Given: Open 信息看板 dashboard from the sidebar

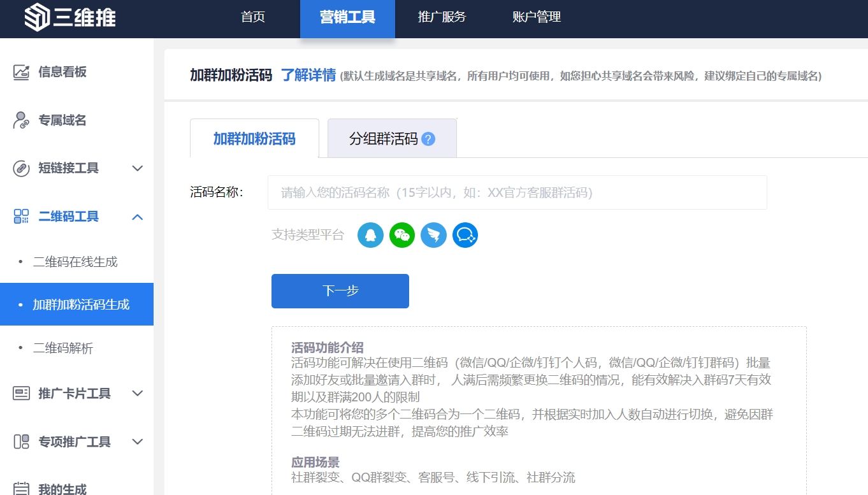Looking at the screenshot, I should [x=62, y=72].
